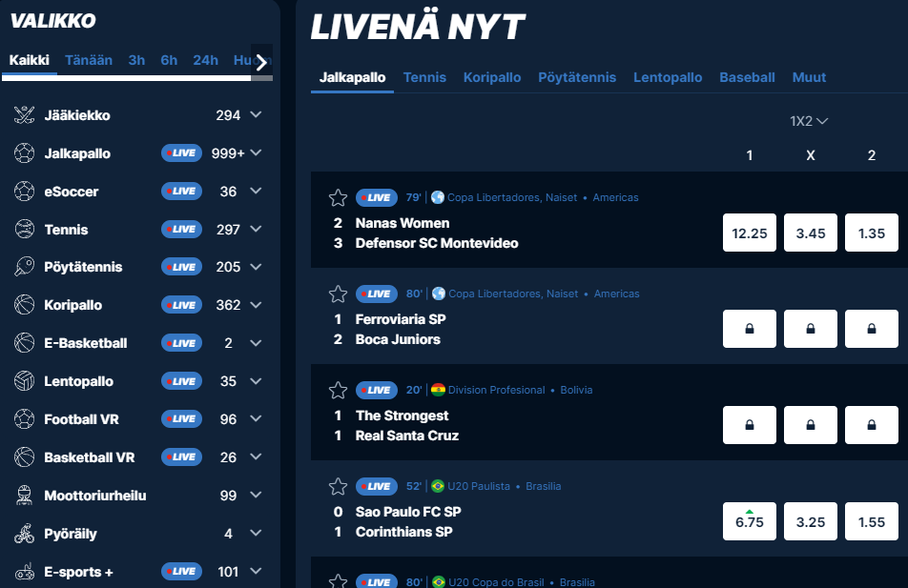Click the tennis ball icon in the sidebar
908x588 pixels.
pyautogui.click(x=25, y=230)
